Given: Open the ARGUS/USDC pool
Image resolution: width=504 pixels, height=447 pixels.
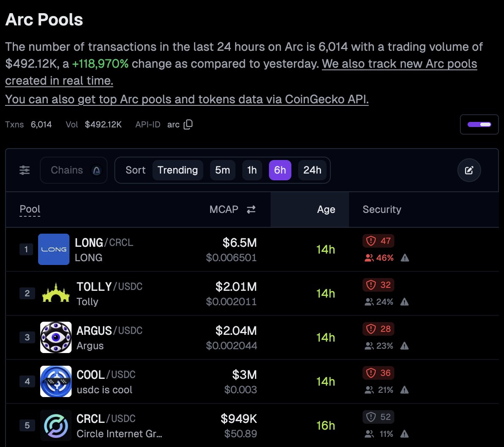Looking at the screenshot, I should point(109,331).
